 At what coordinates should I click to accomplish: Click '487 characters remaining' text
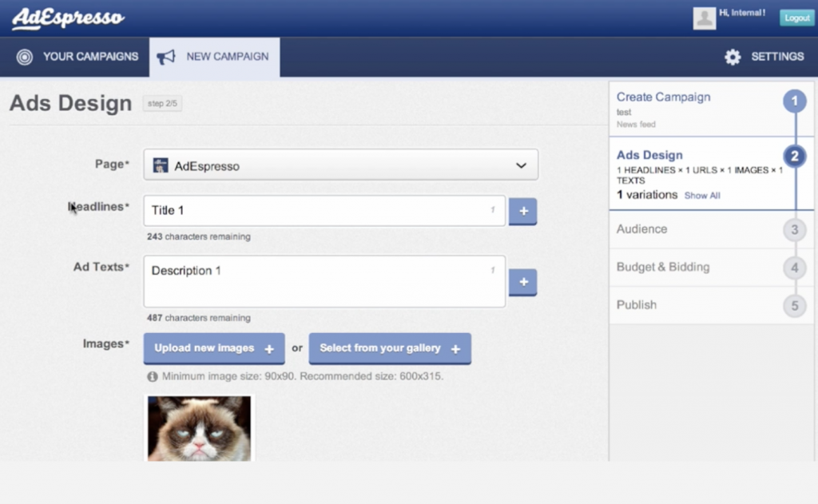tap(199, 318)
